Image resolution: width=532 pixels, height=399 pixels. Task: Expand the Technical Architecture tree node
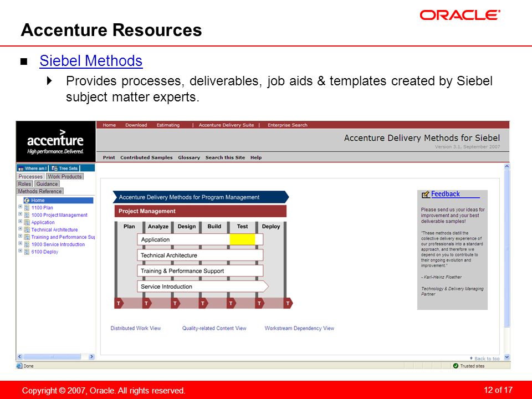(21, 229)
